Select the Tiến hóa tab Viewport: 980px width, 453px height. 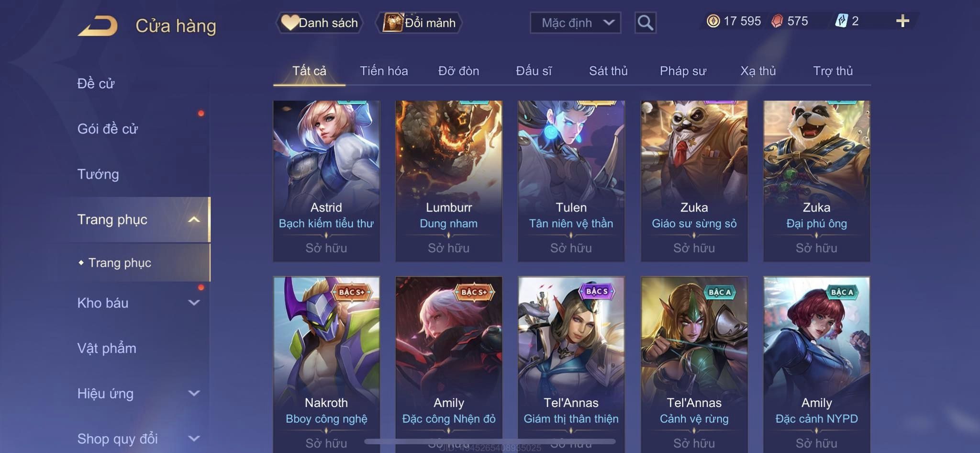(x=384, y=71)
